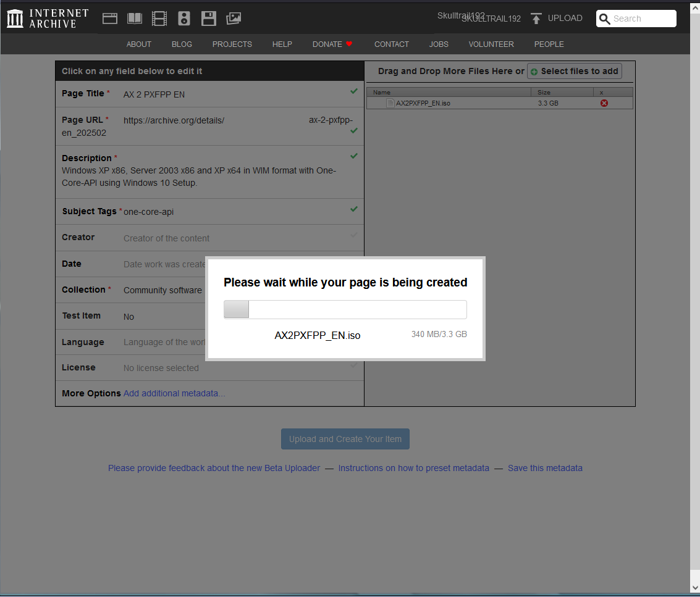Open the ABOUT menu item
Viewport: 700px width, 597px height.
click(x=139, y=44)
